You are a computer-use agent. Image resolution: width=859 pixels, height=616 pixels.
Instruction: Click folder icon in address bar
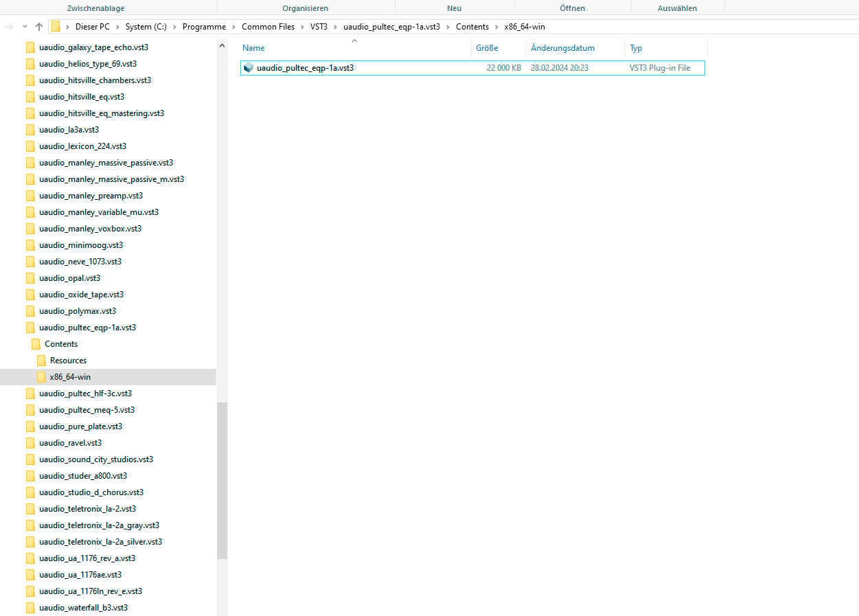[56, 27]
